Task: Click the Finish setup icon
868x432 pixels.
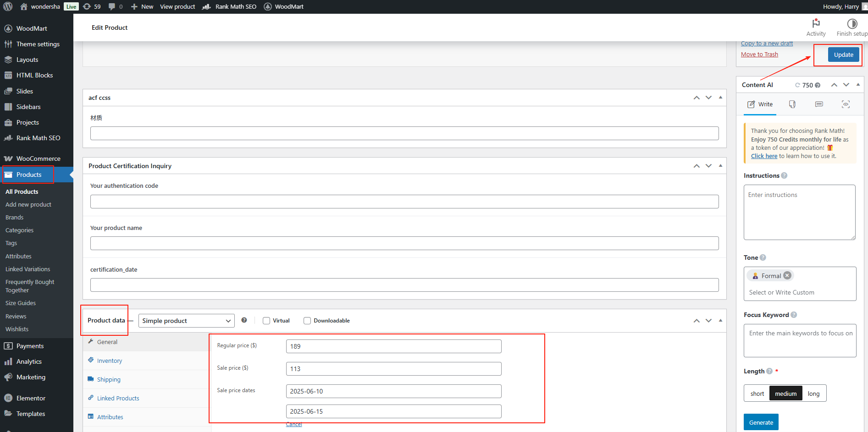Action: (852, 24)
